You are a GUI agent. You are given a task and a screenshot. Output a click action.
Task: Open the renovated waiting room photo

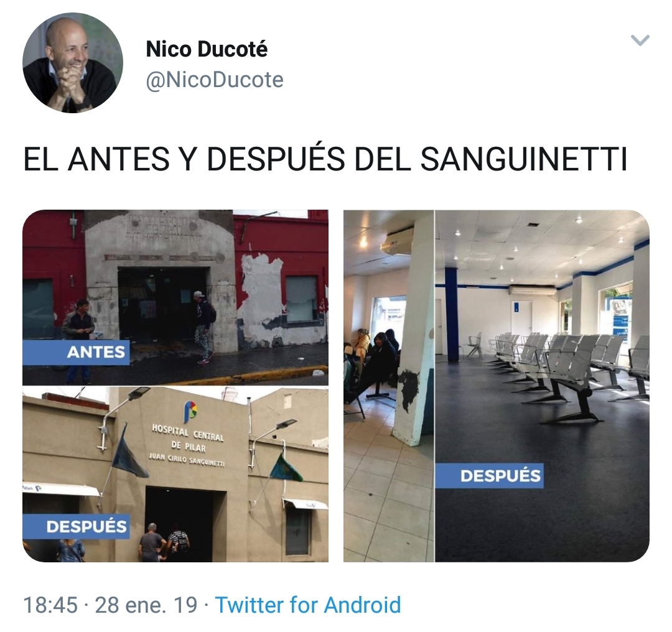(x=542, y=386)
